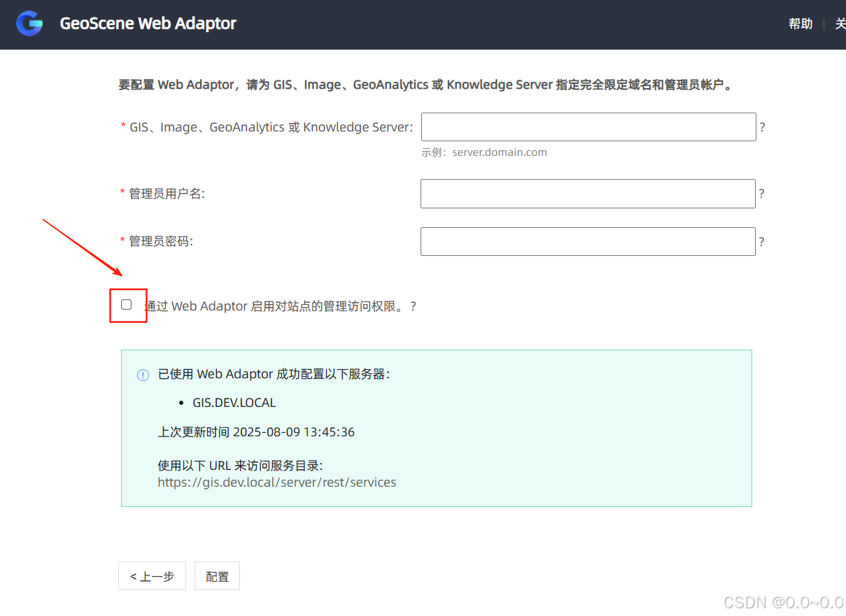
Task: Click help question mark beside administrator password field
Action: [x=761, y=242]
